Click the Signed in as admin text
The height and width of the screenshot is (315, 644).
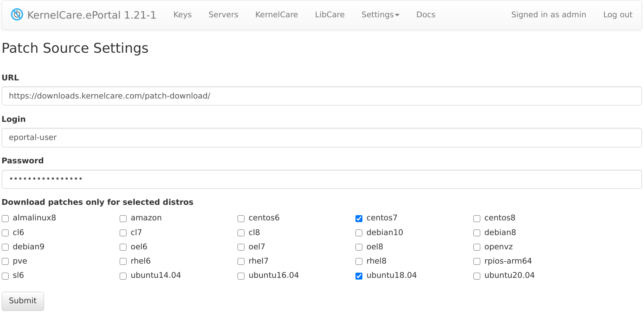coord(549,15)
